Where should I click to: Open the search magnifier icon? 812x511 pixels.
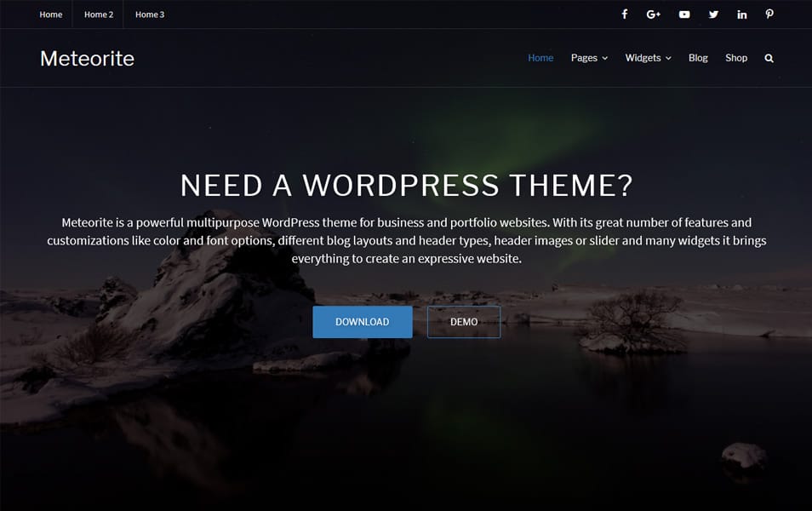tap(769, 58)
